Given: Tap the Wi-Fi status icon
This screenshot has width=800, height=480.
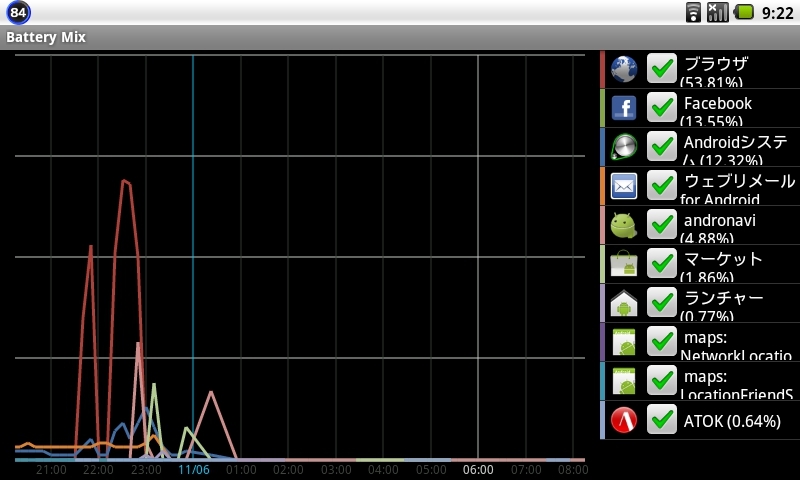Looking at the screenshot, I should [x=693, y=12].
